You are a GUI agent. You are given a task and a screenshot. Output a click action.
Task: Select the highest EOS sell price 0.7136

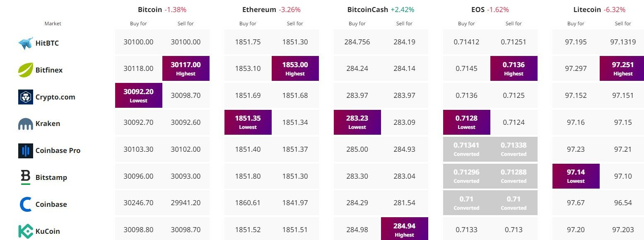514,68
